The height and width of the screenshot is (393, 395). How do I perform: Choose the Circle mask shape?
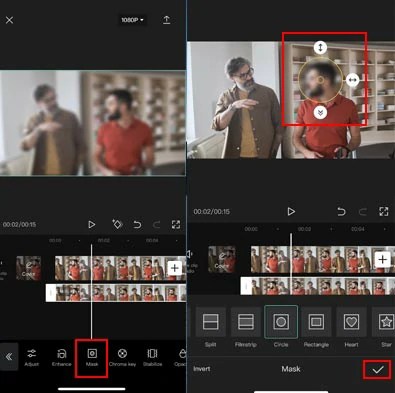281,326
